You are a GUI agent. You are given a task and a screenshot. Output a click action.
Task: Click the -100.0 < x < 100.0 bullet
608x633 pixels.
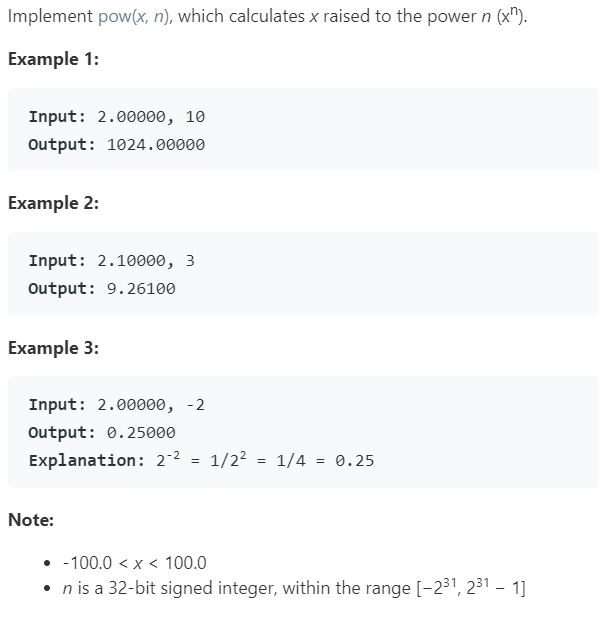(134, 563)
